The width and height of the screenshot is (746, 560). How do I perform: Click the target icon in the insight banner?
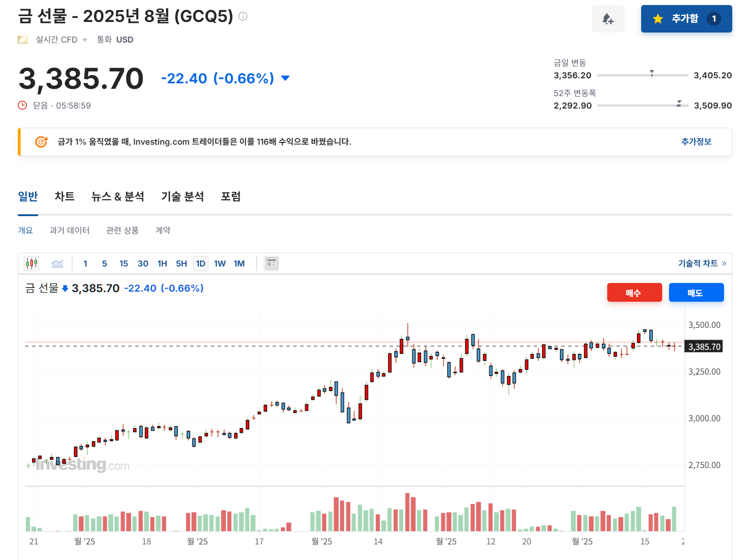point(42,141)
